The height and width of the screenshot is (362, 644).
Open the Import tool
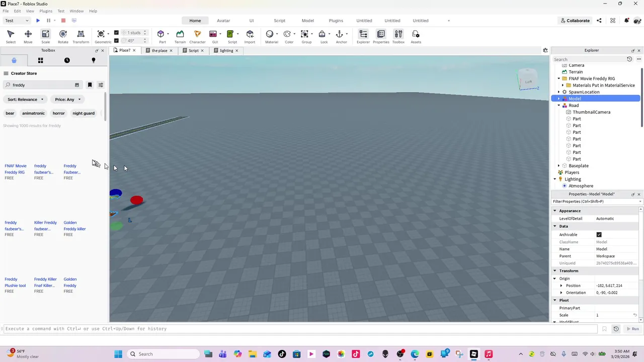click(x=250, y=36)
